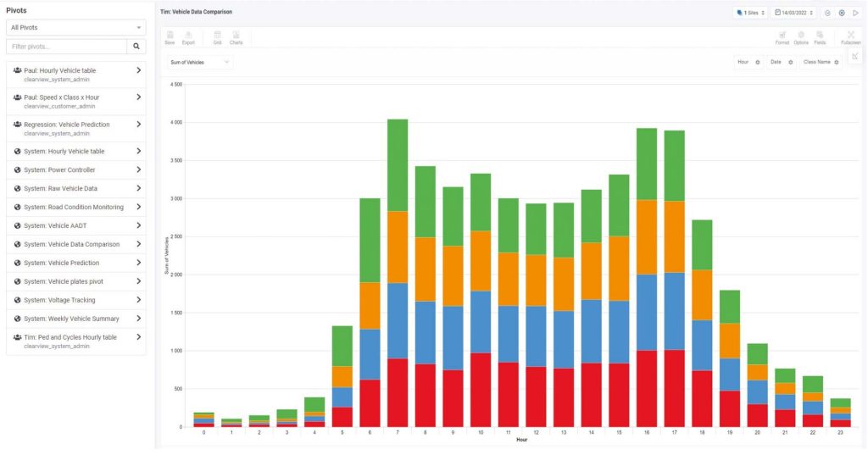The width and height of the screenshot is (868, 455).
Task: Click the Filter pivots input field
Action: pos(66,47)
